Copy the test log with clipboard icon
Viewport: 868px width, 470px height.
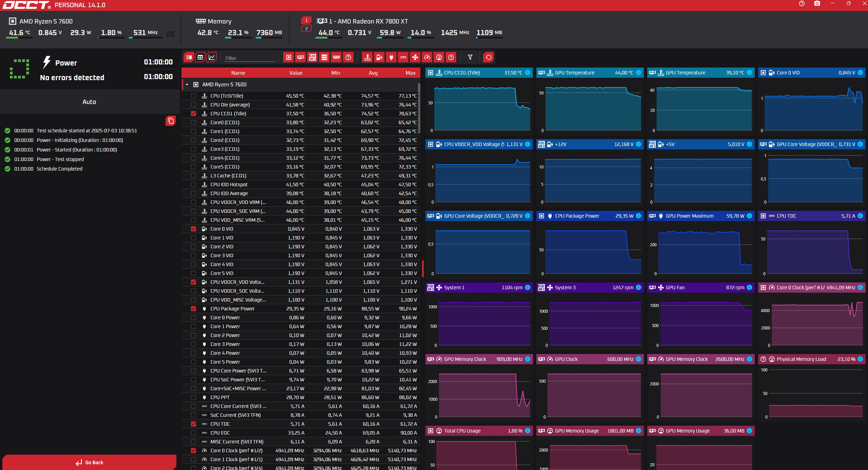tap(171, 121)
